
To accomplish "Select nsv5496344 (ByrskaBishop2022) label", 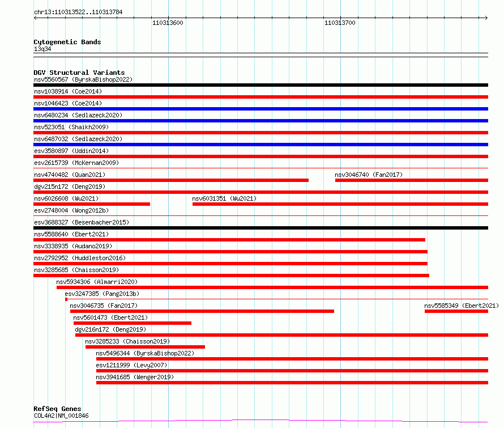I will 145,353.
